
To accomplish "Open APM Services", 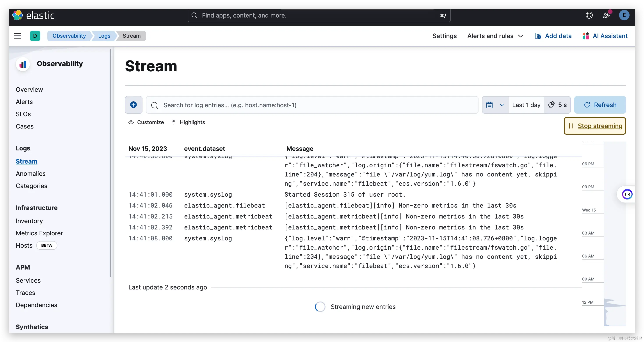I will point(28,280).
